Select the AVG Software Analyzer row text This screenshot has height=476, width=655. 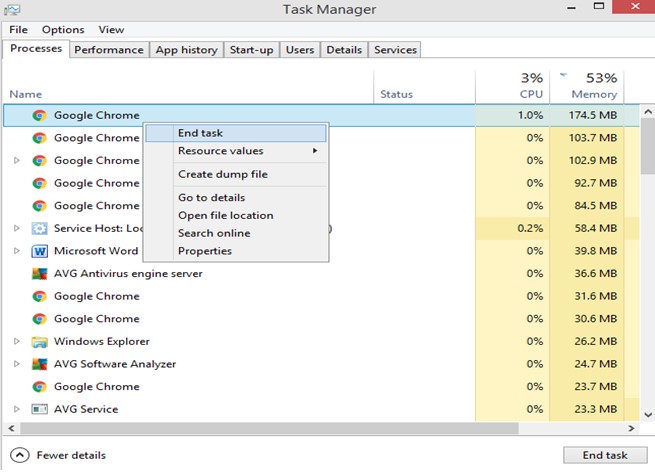point(115,364)
